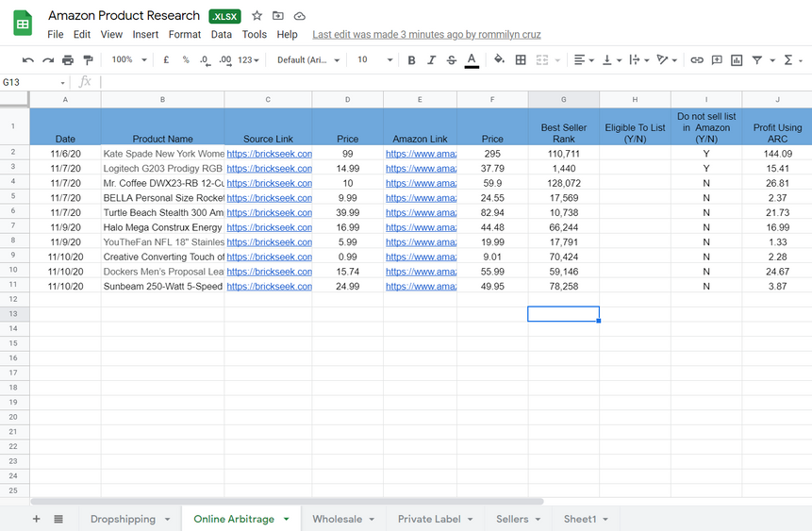Open the Help menu
Viewport: 812px width, 531px height.
click(x=287, y=35)
